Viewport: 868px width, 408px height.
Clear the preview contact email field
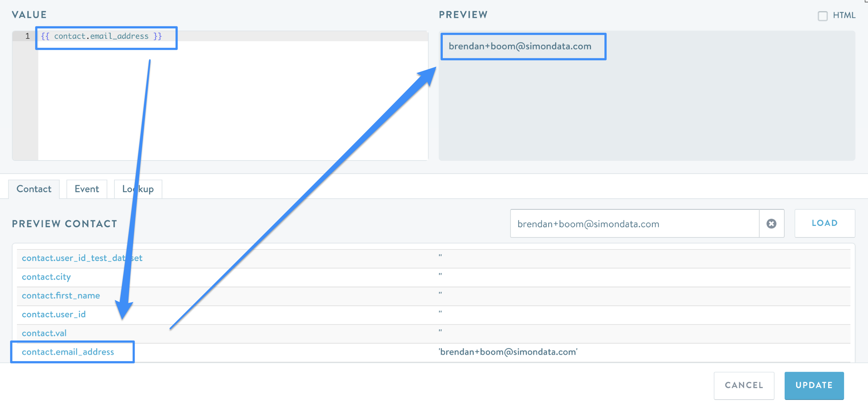(771, 224)
